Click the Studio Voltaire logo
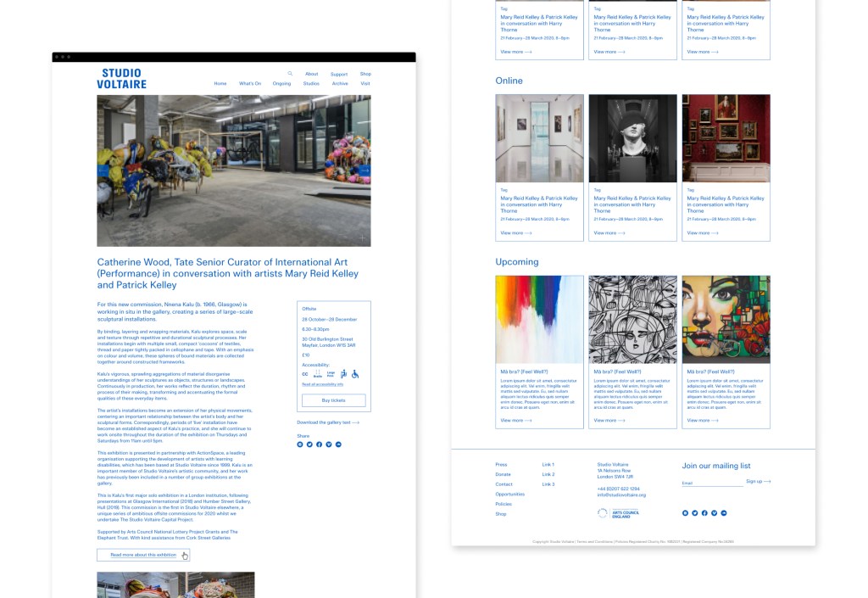The height and width of the screenshot is (598, 868). tap(121, 79)
